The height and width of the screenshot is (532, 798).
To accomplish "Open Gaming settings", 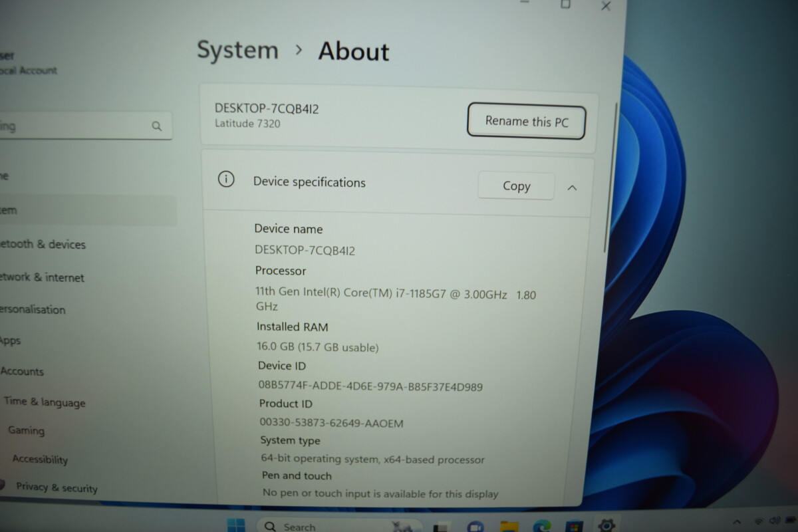I will pos(26,430).
